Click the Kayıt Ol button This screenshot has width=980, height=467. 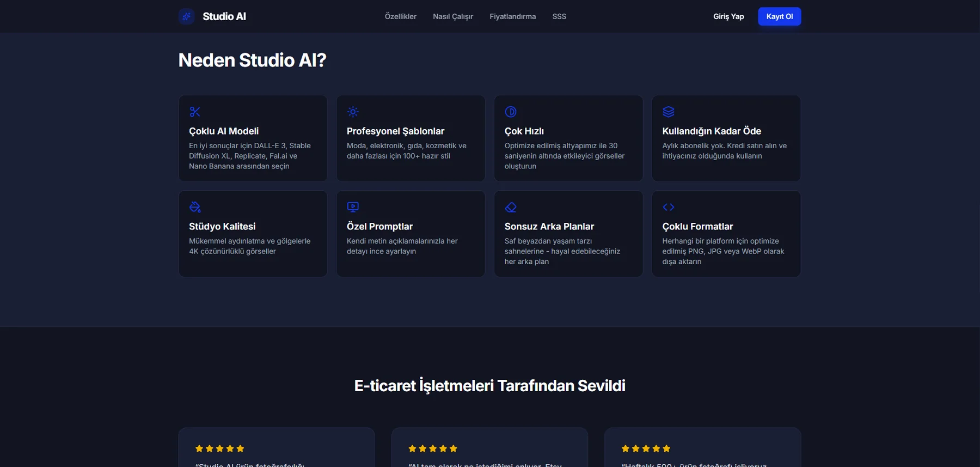tap(780, 16)
